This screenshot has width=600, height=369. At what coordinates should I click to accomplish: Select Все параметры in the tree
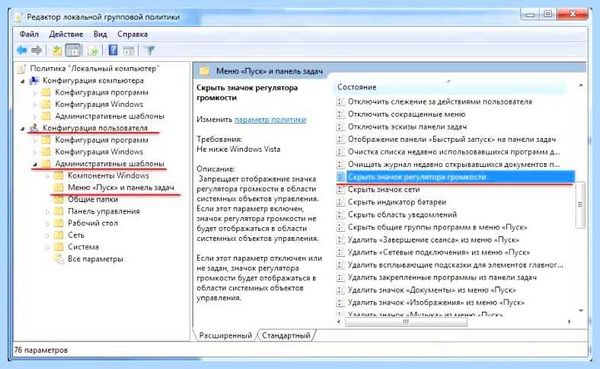pyautogui.click(x=95, y=259)
